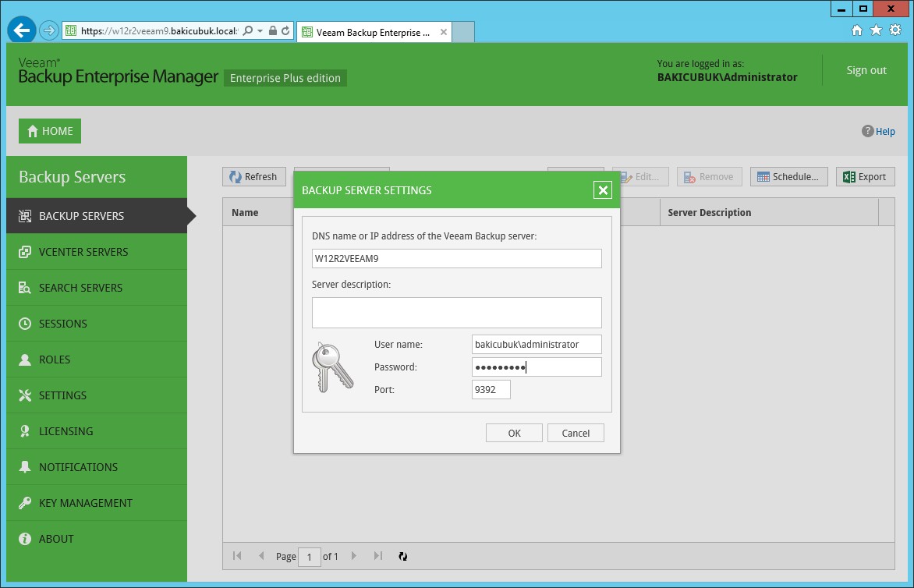Click the Port field
The height and width of the screenshot is (588, 914).
(491, 390)
